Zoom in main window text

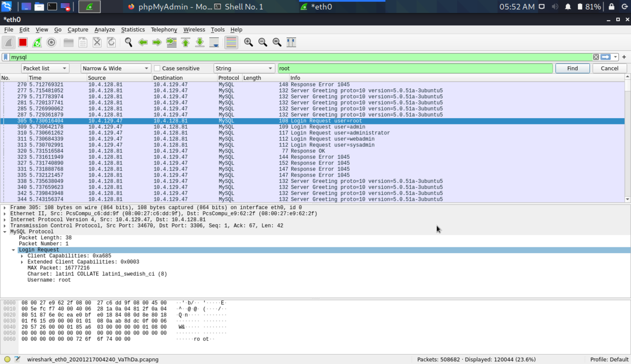coord(249,43)
